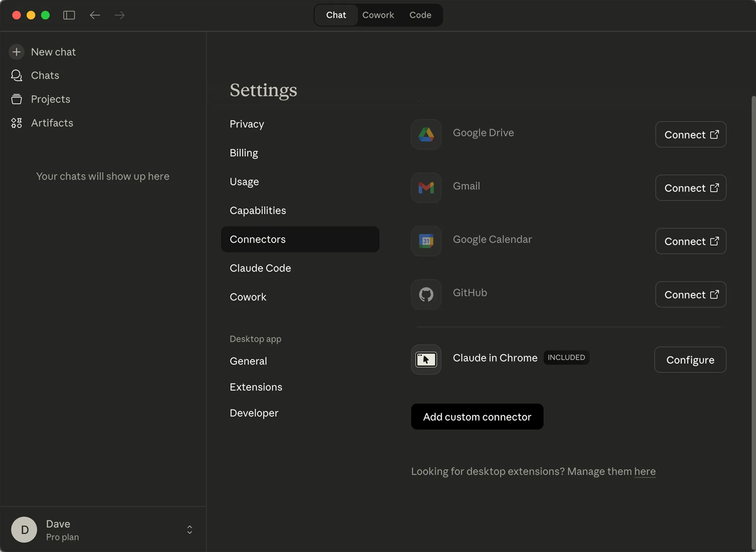Switch to the Cowork tab
The height and width of the screenshot is (552, 756).
pos(378,15)
